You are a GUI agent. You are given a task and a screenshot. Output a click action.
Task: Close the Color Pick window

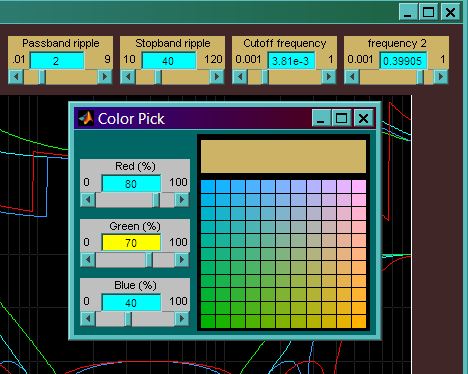(x=363, y=118)
